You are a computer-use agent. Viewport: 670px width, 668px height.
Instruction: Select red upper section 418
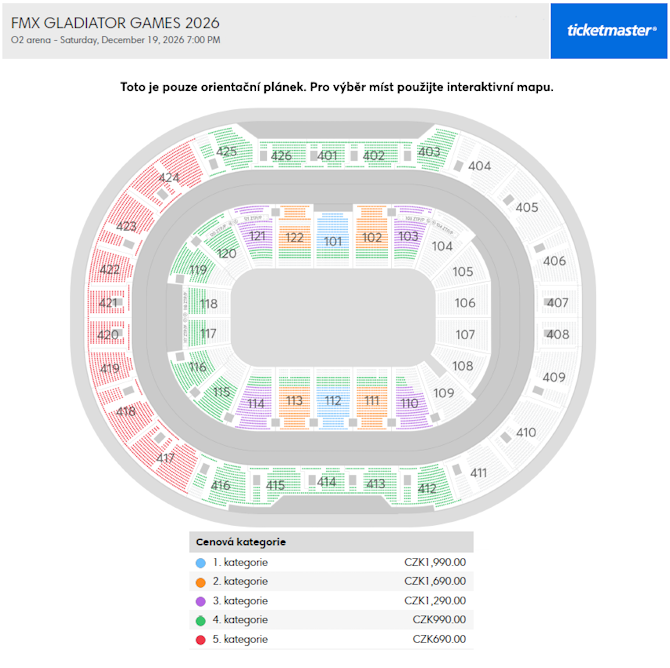coord(125,411)
